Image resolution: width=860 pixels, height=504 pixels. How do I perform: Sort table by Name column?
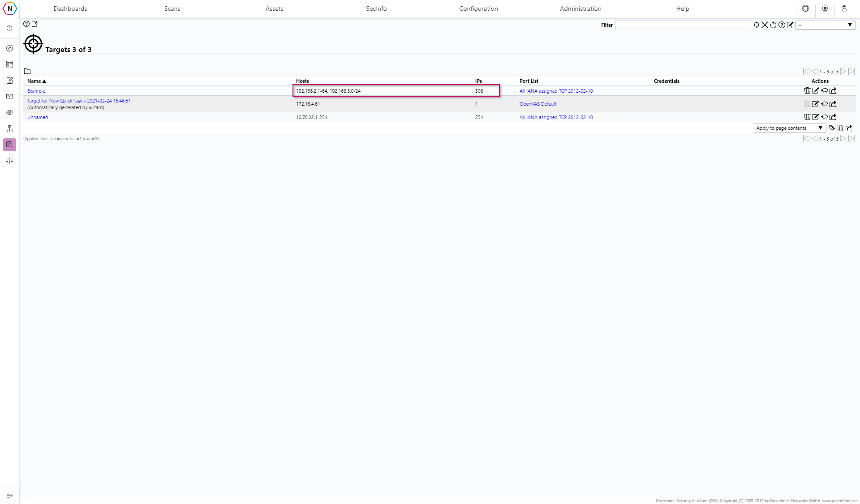[36, 81]
